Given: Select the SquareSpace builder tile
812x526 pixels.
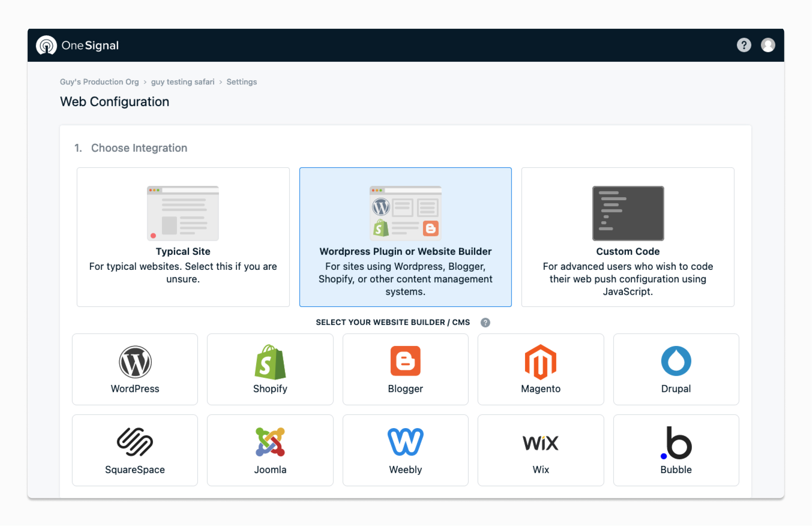Looking at the screenshot, I should pos(135,450).
